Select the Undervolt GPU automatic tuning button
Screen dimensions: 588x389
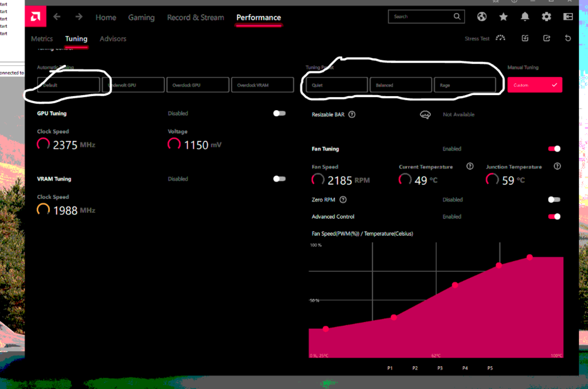pyautogui.click(x=133, y=85)
